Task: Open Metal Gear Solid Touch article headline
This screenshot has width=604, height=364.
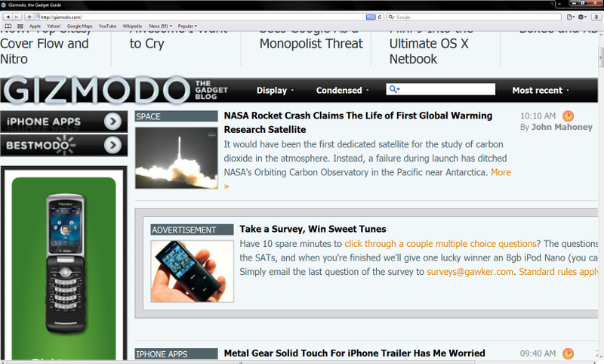Action: pyautogui.click(x=354, y=353)
